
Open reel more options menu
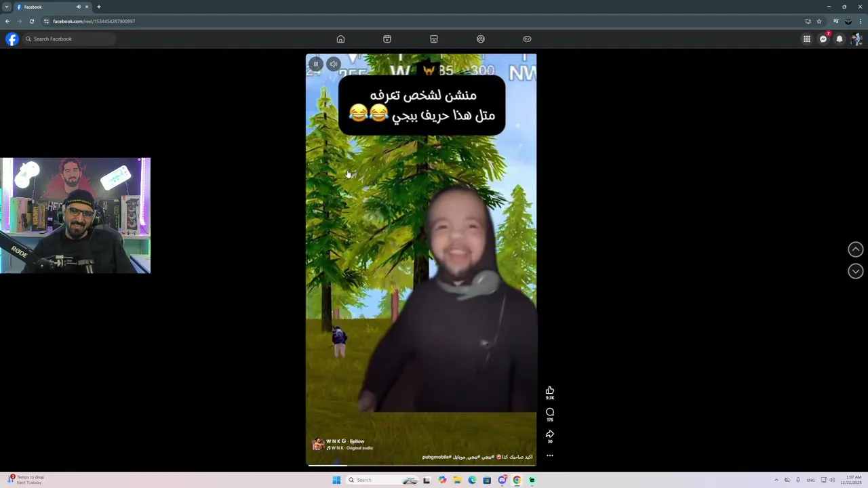[x=550, y=455]
